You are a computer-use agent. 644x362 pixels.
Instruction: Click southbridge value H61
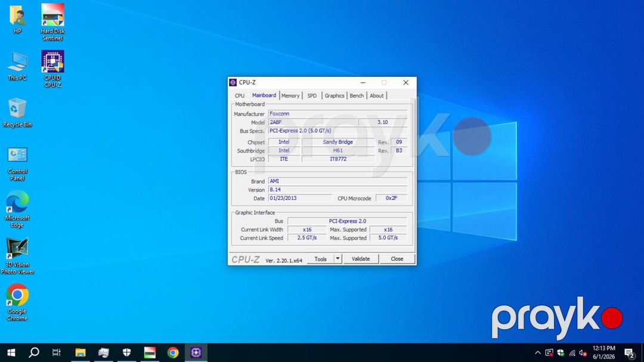tap(338, 151)
